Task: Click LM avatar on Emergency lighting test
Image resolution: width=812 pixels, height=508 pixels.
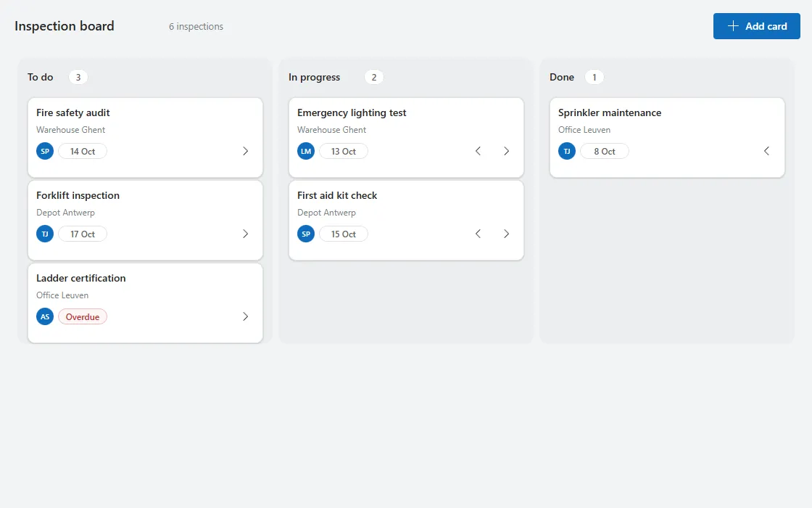Action: click(x=306, y=152)
